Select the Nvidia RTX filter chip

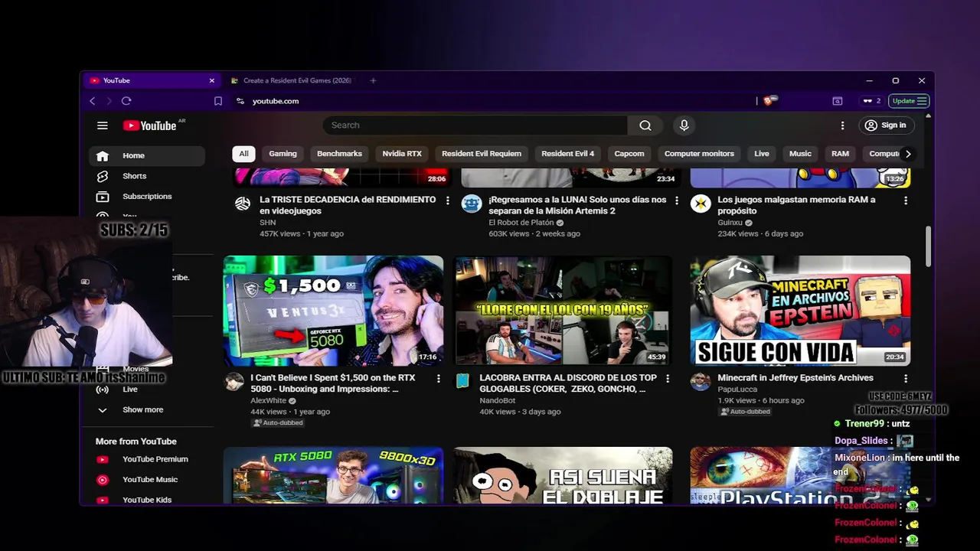402,154
